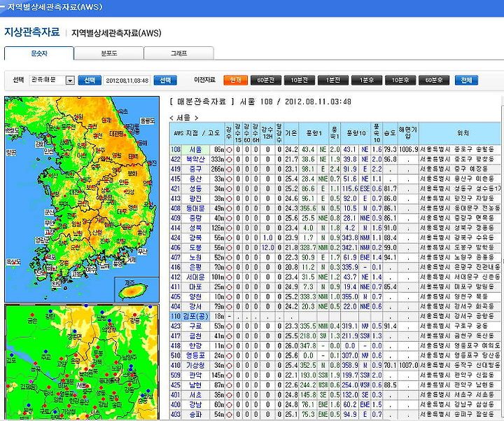Open the 송파 station link

point(195,415)
